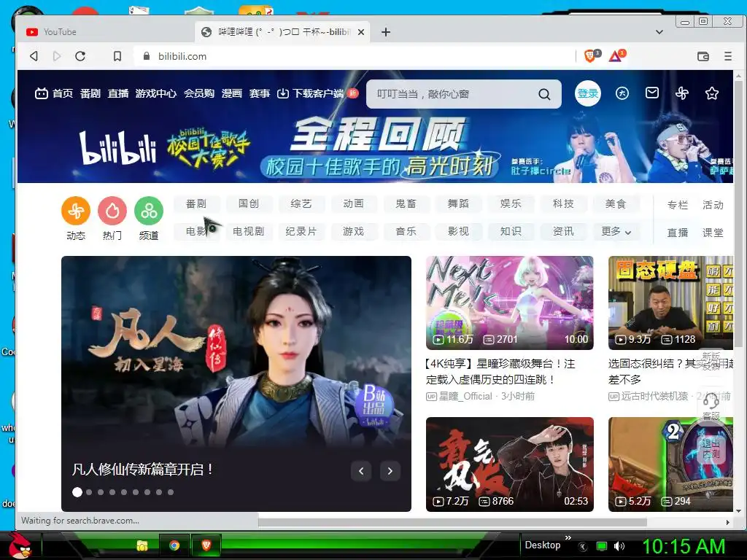Click the bilibili.com address bar
Screen dimensions: 747x560
click(352, 56)
